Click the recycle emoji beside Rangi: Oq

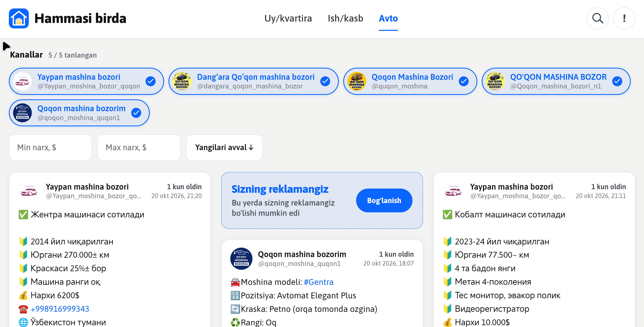pyautogui.click(x=235, y=323)
